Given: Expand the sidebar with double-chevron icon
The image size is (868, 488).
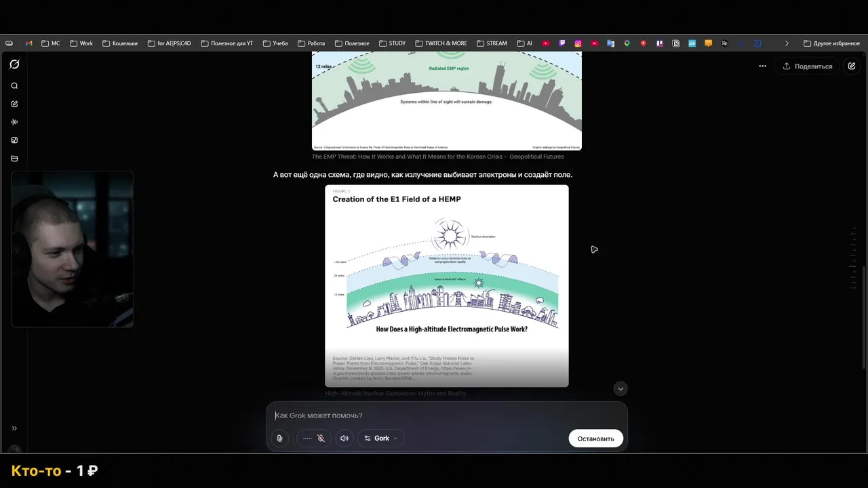Looking at the screenshot, I should 14,428.
